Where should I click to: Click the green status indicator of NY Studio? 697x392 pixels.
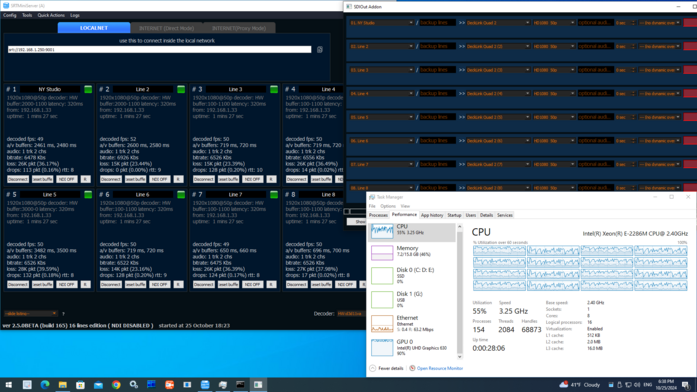pyautogui.click(x=88, y=89)
